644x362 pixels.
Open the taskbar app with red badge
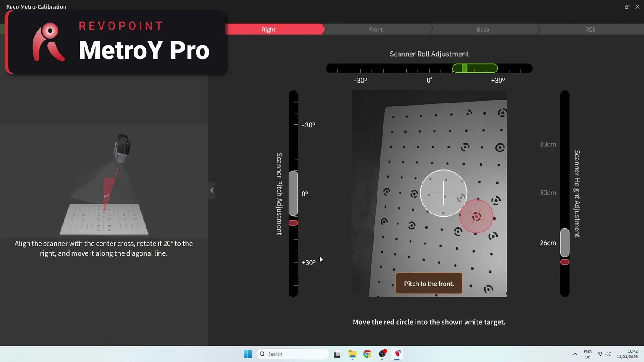click(382, 354)
